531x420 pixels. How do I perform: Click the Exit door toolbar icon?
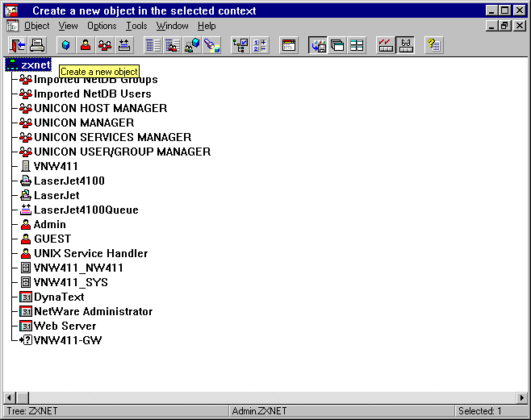(x=17, y=45)
